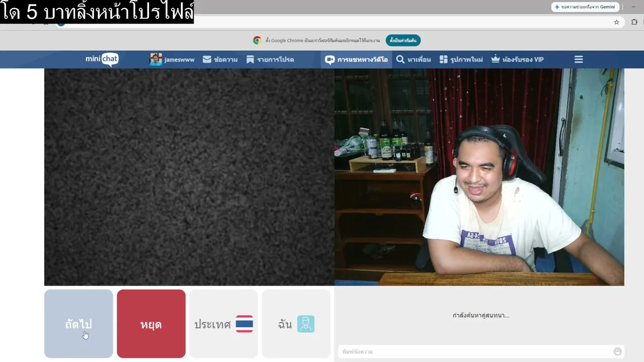Click the Chrome default browser infobar message
644x362 pixels.
click(323, 40)
